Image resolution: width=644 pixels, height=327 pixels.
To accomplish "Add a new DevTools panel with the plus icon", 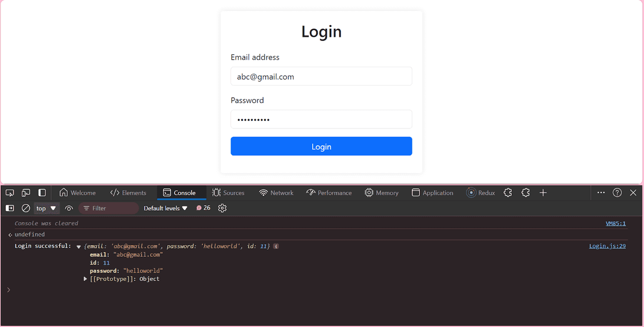I will click(x=543, y=192).
